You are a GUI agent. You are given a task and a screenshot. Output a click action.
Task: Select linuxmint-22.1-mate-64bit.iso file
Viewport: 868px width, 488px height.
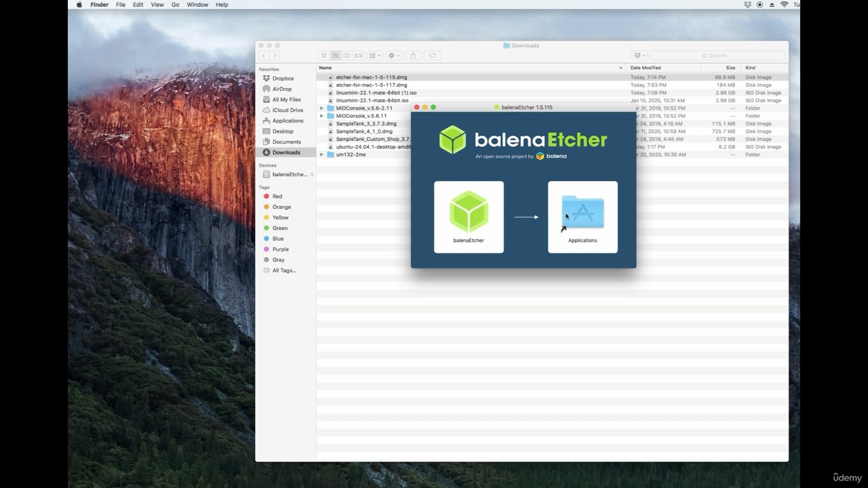[552, 100]
